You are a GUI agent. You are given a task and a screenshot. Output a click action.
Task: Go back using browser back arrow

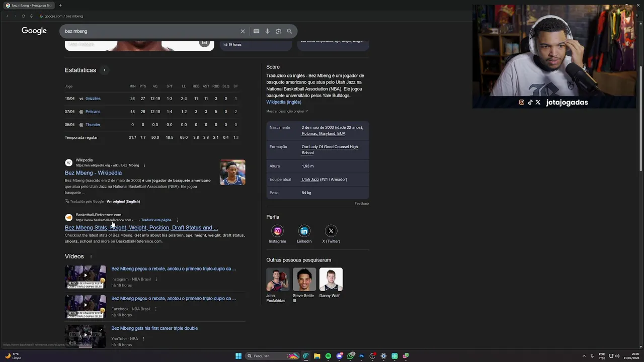[x=7, y=16]
